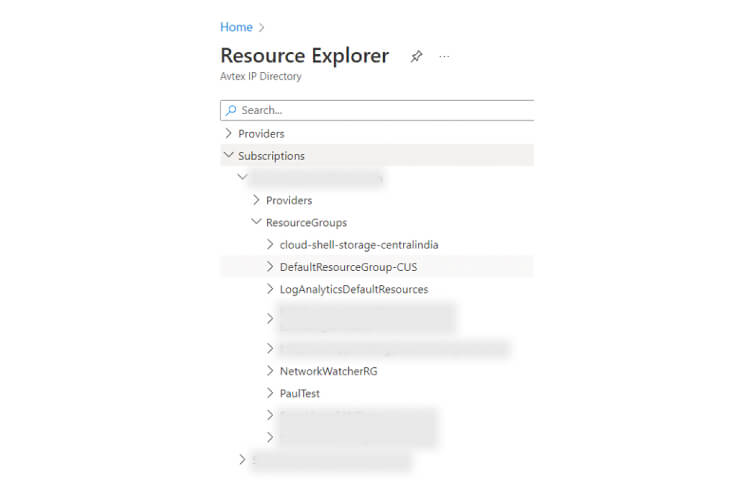Select top-level Providers label
Image resolution: width=750 pixels, height=500 pixels.
(x=261, y=134)
